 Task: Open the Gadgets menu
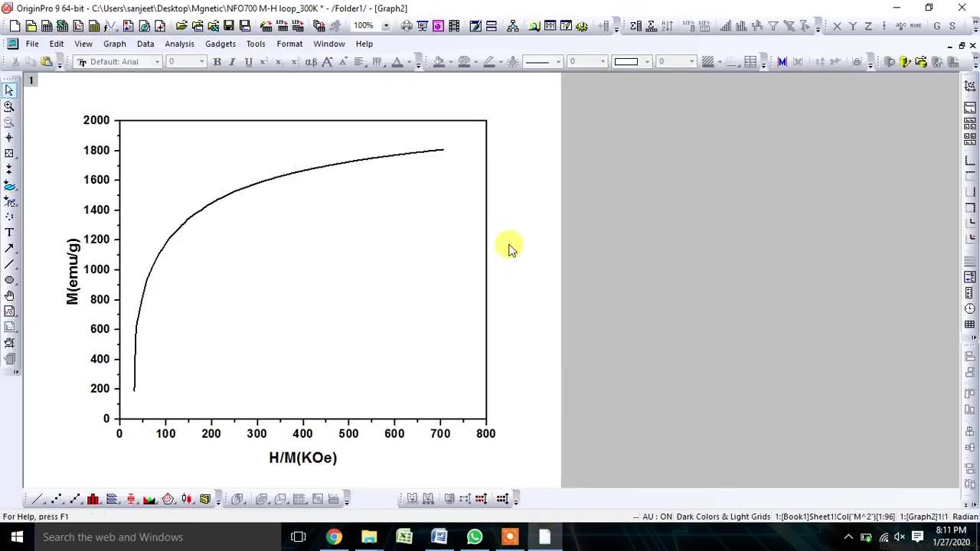(220, 44)
